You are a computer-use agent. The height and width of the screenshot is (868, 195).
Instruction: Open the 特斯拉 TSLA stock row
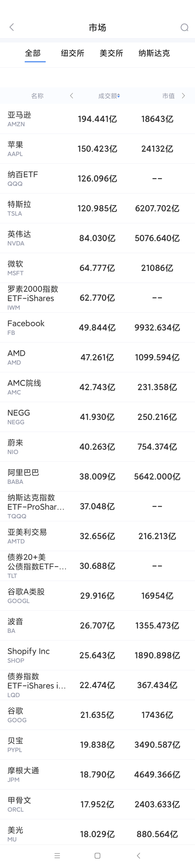coord(97,208)
